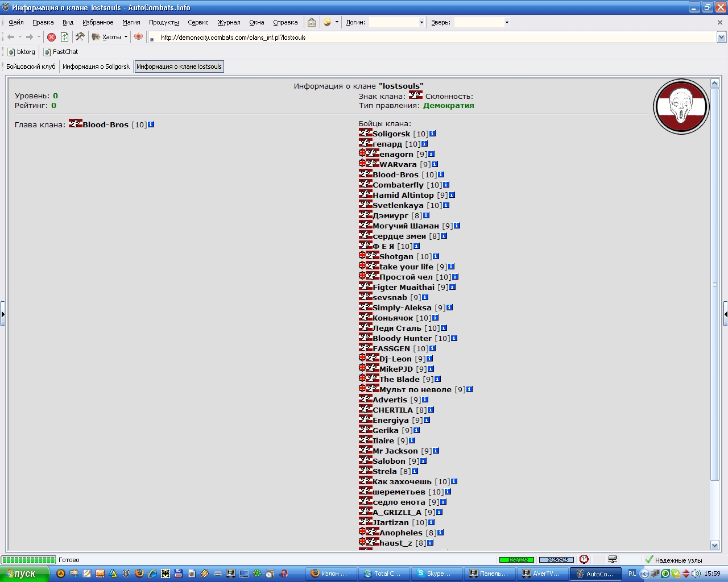Click info icon beside WARvara [9]

pyautogui.click(x=435, y=164)
